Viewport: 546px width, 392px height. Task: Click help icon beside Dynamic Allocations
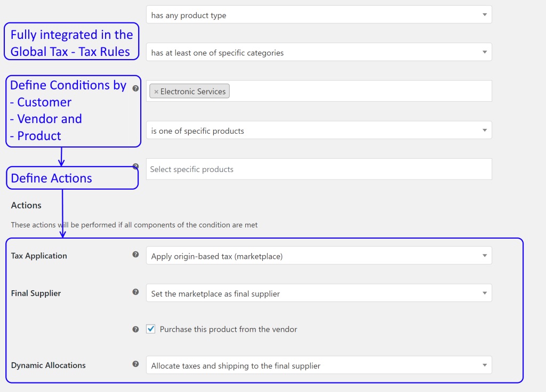click(135, 364)
